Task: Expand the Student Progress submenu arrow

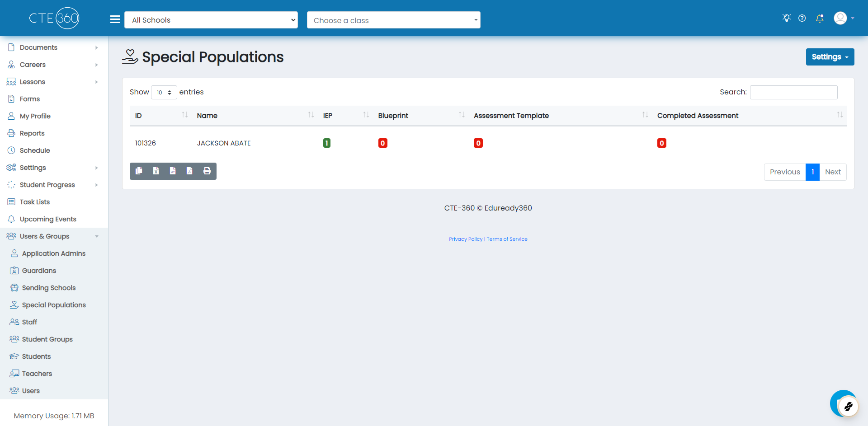Action: (96, 185)
